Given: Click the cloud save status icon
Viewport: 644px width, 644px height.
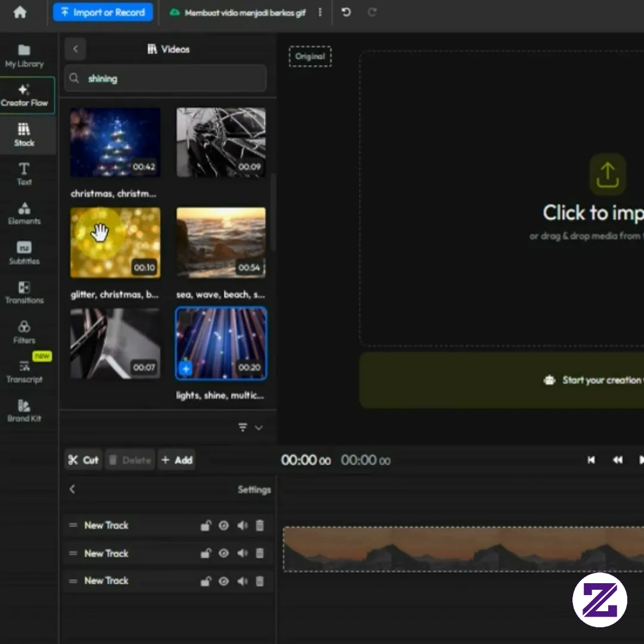Looking at the screenshot, I should tap(175, 13).
